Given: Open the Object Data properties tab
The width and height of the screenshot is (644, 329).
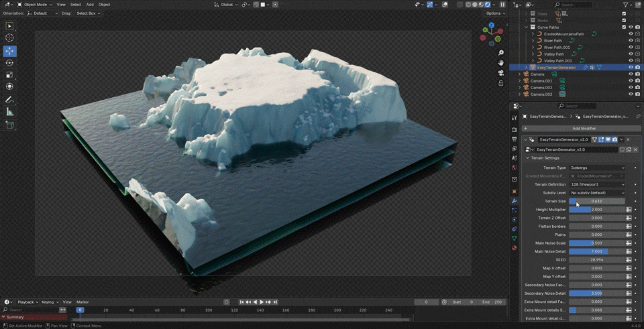Looking at the screenshot, I should [515, 239].
